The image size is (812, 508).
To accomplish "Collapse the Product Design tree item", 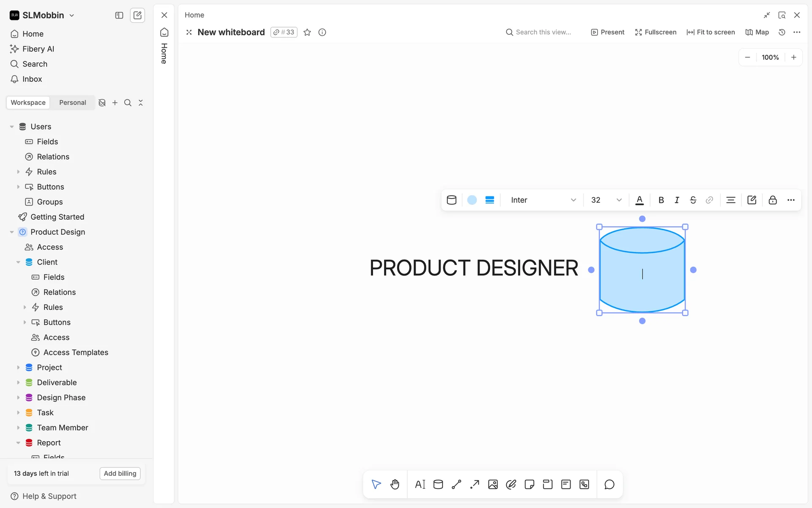I will pos(12,232).
